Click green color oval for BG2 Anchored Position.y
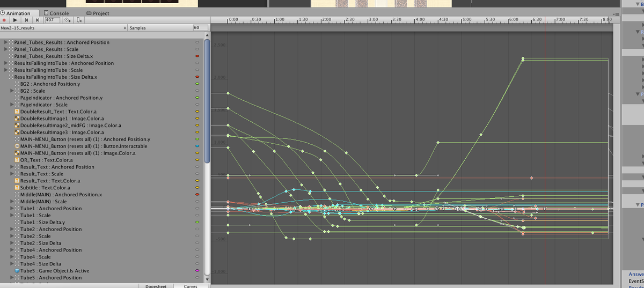 [x=197, y=84]
